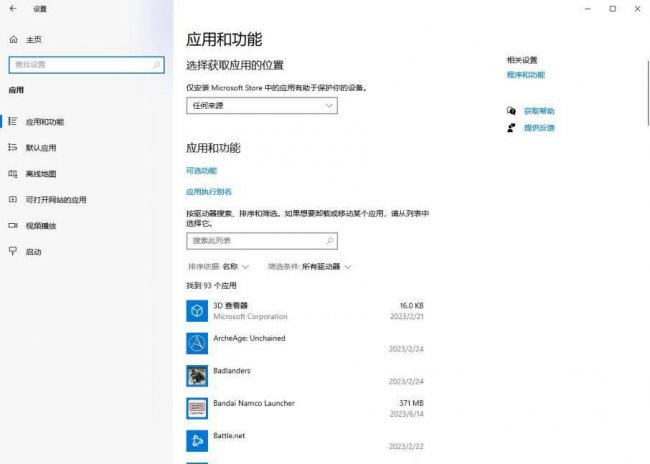
Task: Select 视频播放 in the sidebar
Action: (x=87, y=226)
